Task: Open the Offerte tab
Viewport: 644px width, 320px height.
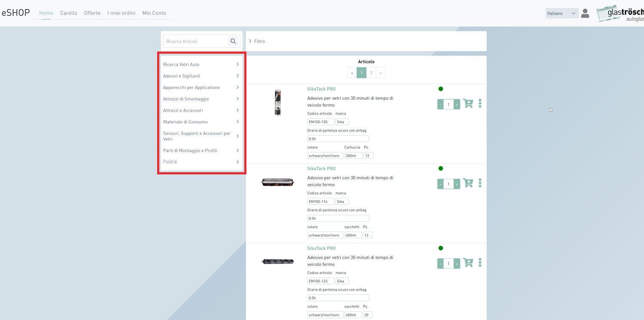Action: [x=92, y=13]
